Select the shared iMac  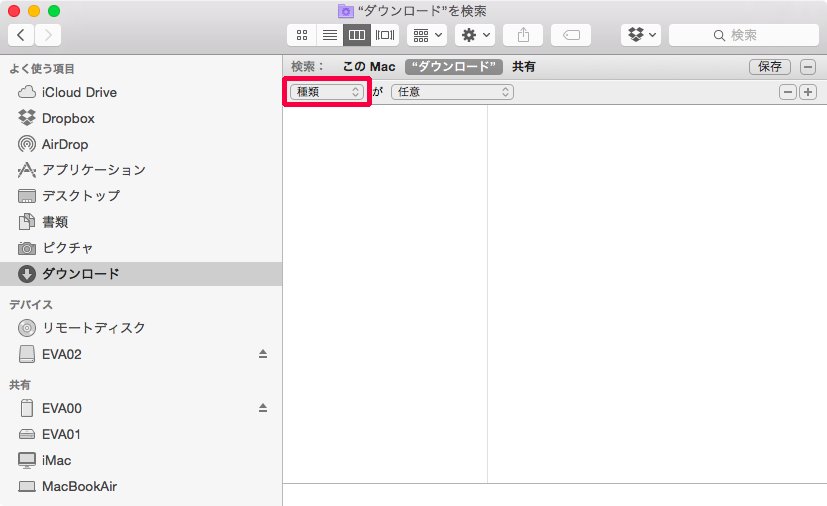[x=141, y=460]
